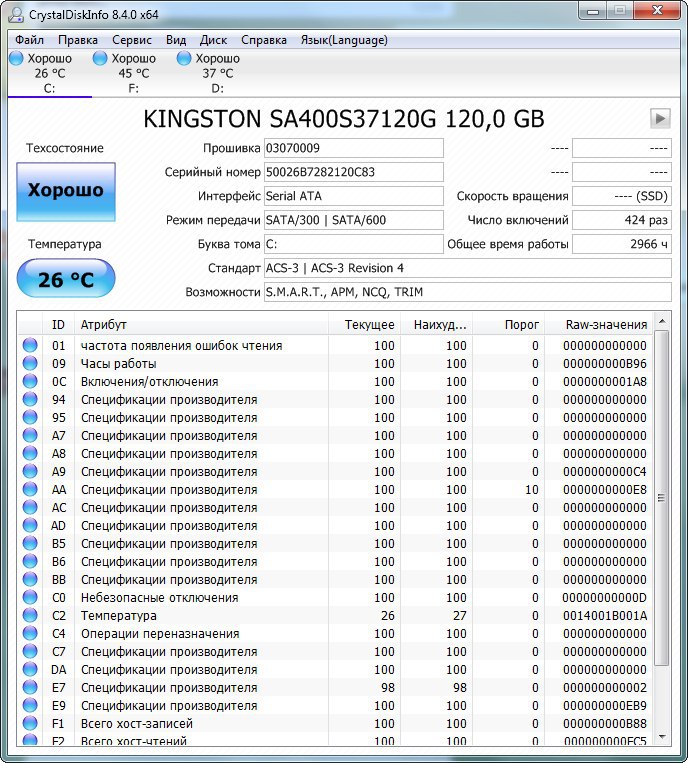The width and height of the screenshot is (688, 763).
Task: Click the blue status orb for disk D:
Action: click(183, 58)
